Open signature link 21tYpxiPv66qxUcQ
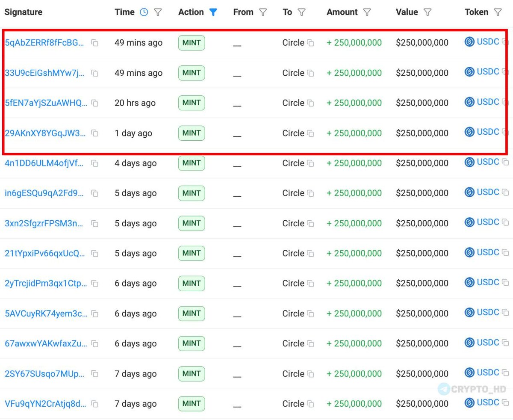Screen dimensions: 513x420 45,253
